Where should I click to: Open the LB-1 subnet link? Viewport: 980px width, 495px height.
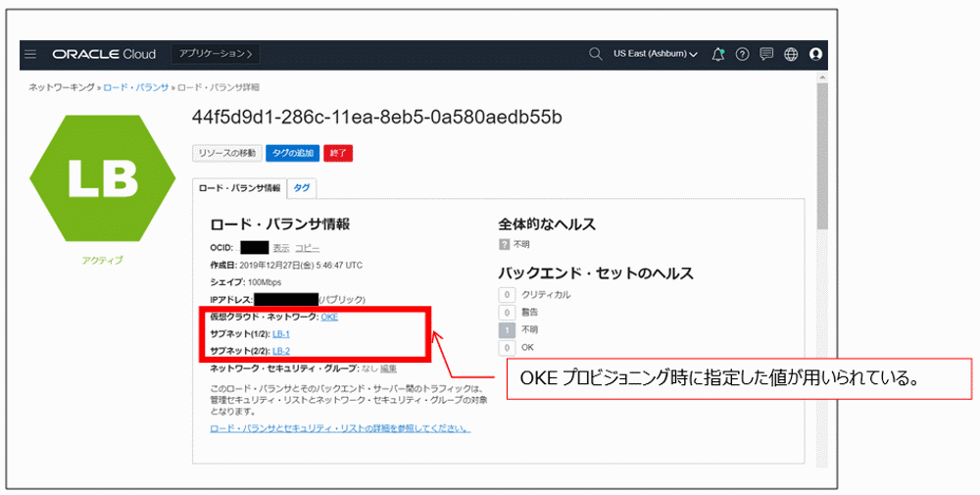[x=281, y=334]
